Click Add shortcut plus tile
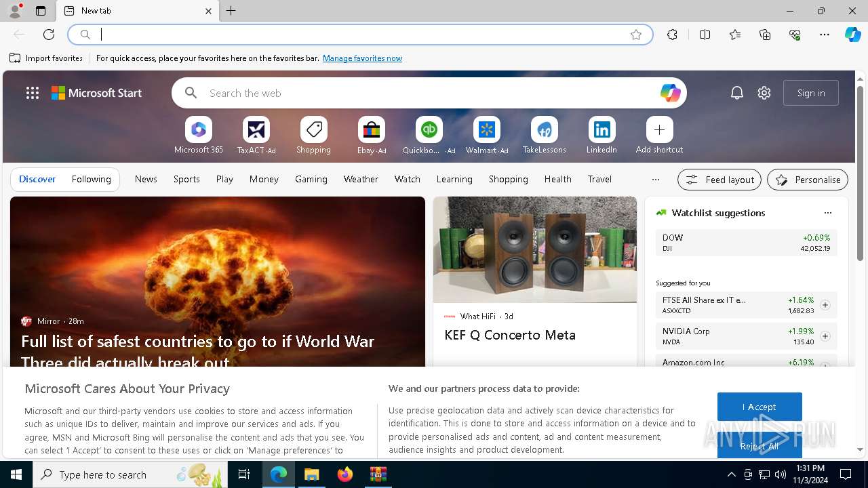Screen dimensions: 868x488 pos(659,135)
